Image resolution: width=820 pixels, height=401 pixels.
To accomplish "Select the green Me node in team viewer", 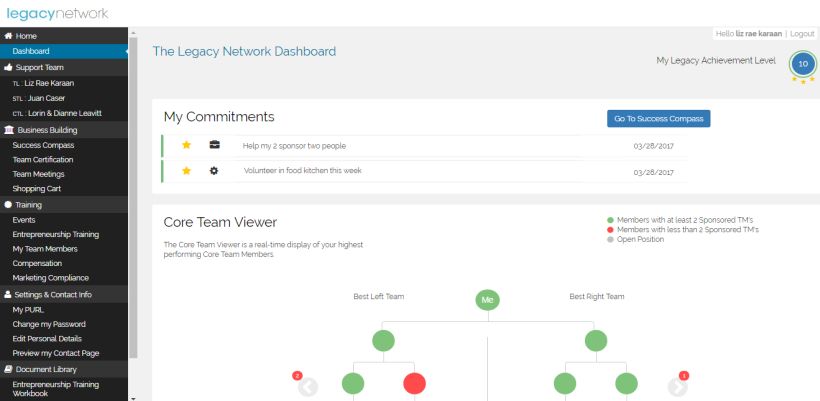I will 487,299.
